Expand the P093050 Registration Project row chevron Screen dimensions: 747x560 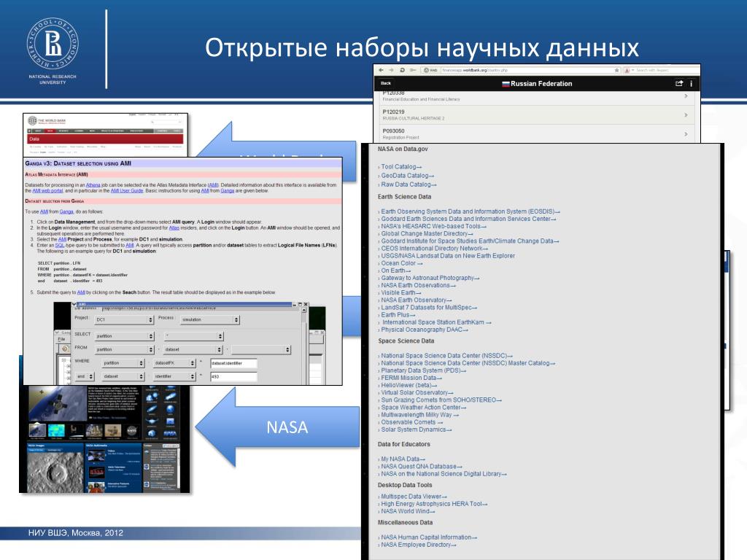click(686, 134)
